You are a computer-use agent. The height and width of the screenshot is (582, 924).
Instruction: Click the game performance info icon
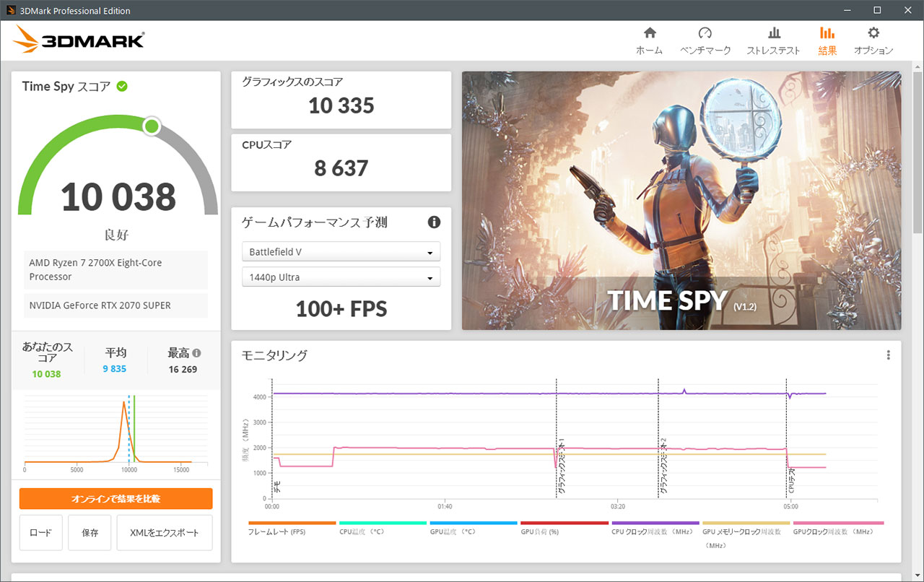click(434, 222)
